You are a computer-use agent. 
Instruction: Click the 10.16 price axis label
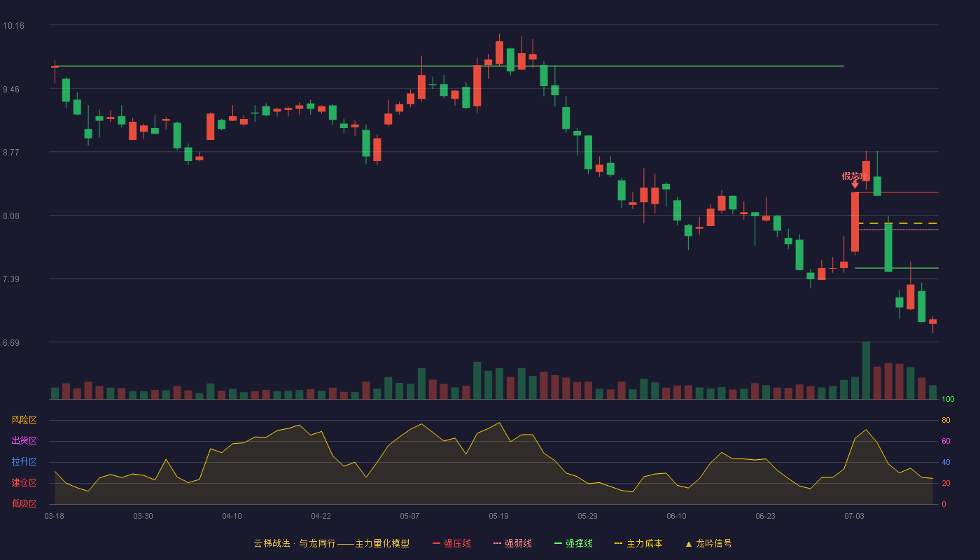click(x=13, y=26)
